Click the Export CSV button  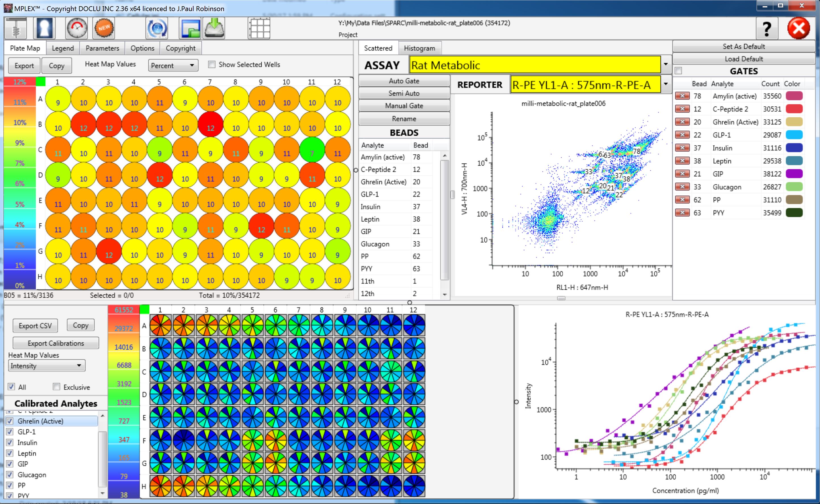pos(35,326)
